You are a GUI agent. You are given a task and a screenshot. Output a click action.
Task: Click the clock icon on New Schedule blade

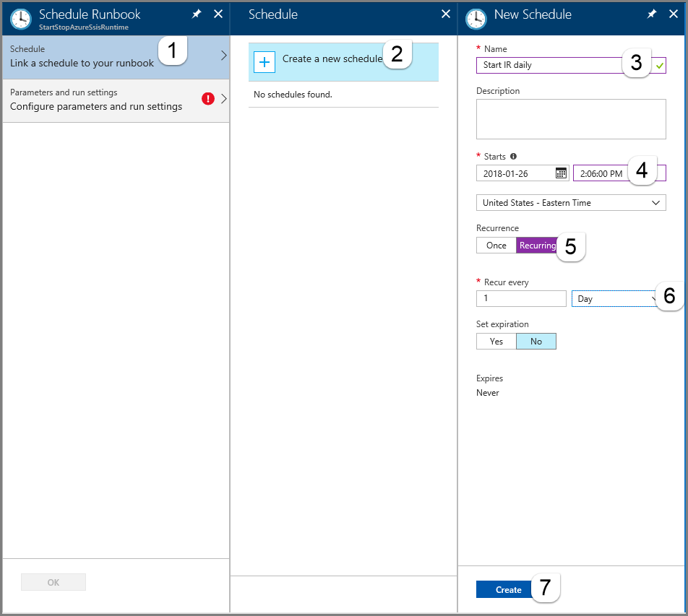point(476,19)
